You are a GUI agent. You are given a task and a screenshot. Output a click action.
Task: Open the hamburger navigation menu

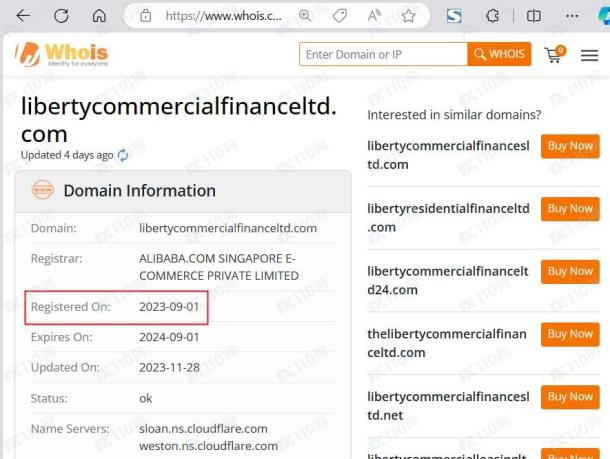[589, 55]
